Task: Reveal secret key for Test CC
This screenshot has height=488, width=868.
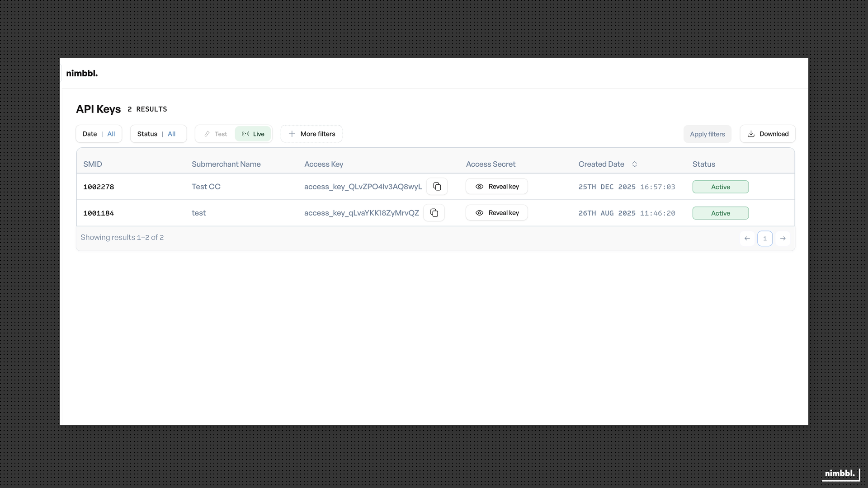Action: pos(496,187)
